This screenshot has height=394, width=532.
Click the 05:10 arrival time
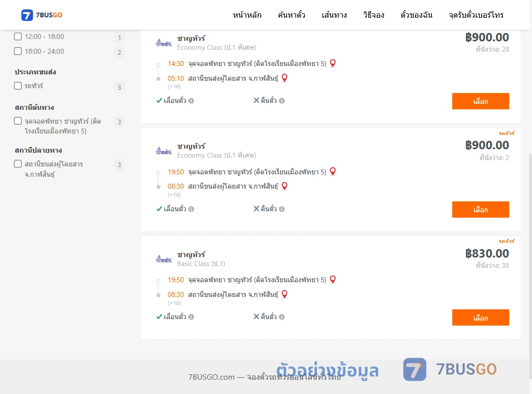[176, 78]
